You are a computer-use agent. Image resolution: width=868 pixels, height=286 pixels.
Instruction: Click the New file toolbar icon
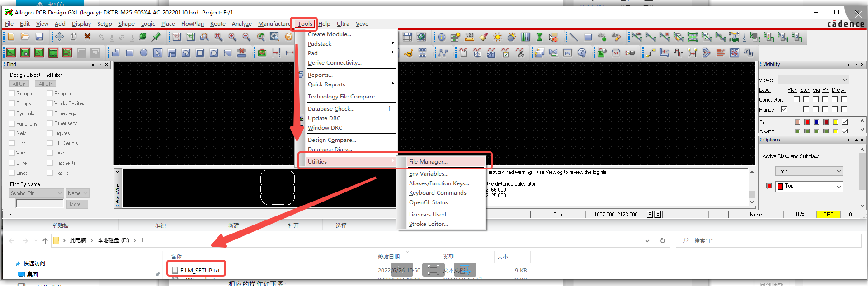[x=11, y=37]
